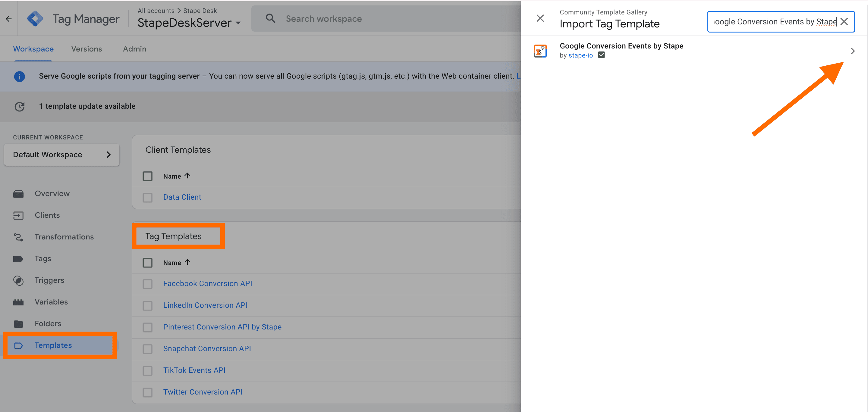868x412 pixels.
Task: Click the Triggers sidebar icon
Action: coord(18,280)
